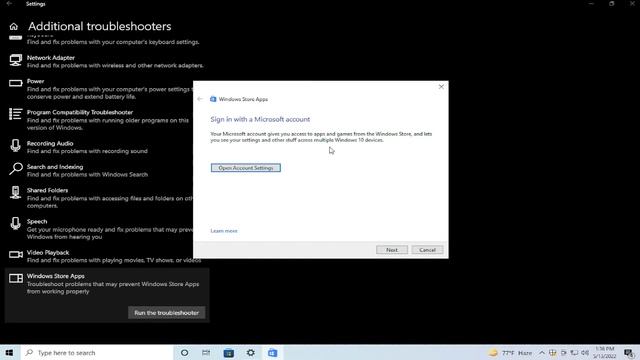
Task: Select the Speech troubleshooter title
Action: tap(37, 222)
